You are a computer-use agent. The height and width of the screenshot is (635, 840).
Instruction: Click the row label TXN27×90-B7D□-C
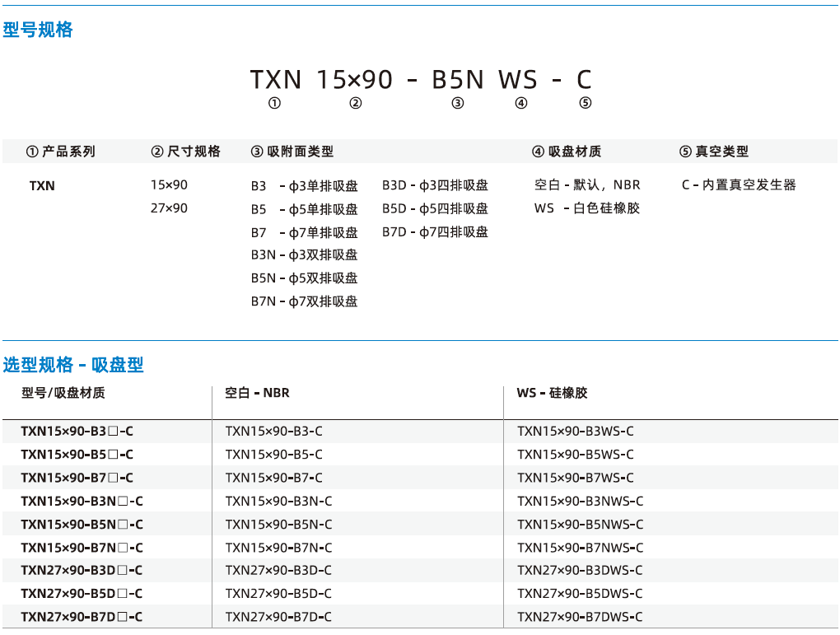click(82, 617)
